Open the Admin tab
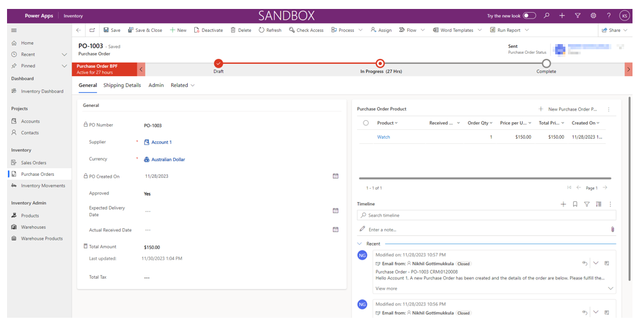 [x=156, y=85]
